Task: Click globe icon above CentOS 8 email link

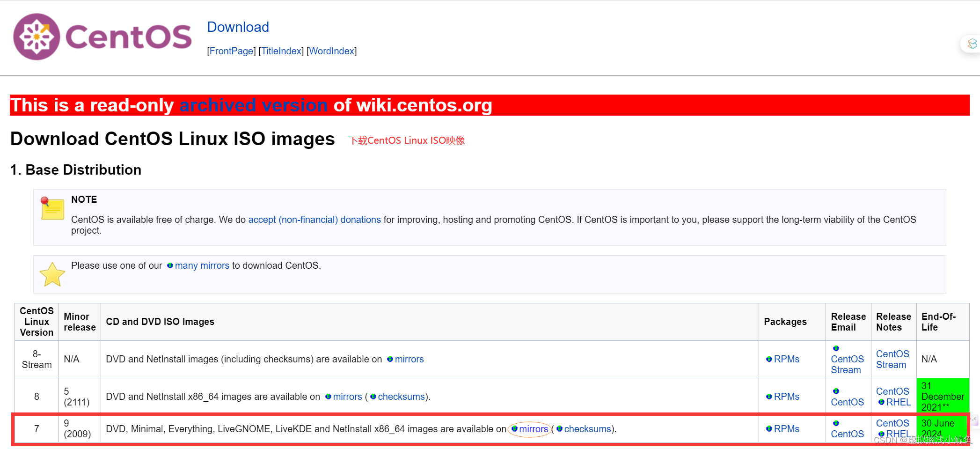Action: click(836, 391)
